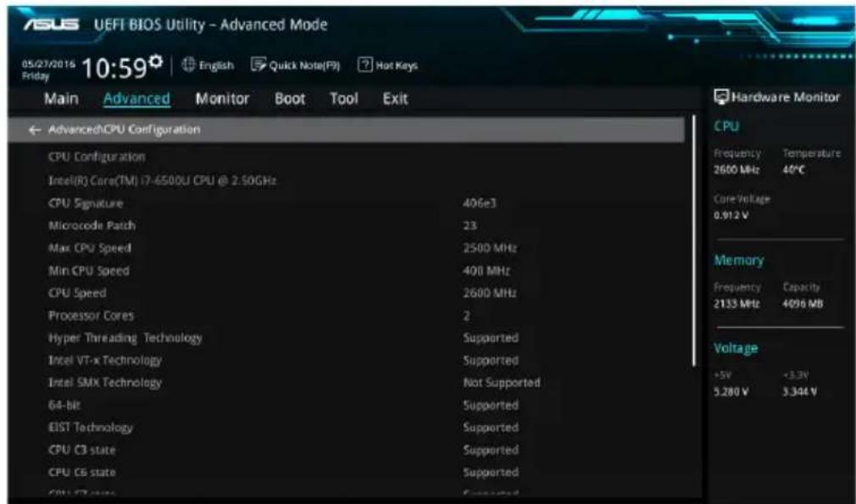Click the 400 MHz value
Viewport: 856px width, 504px height.
[x=486, y=271]
